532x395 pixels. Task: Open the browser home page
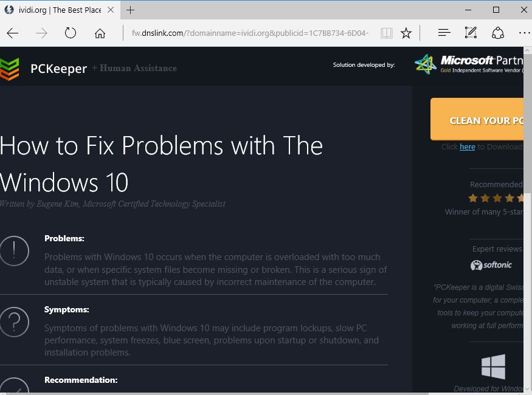click(100, 33)
